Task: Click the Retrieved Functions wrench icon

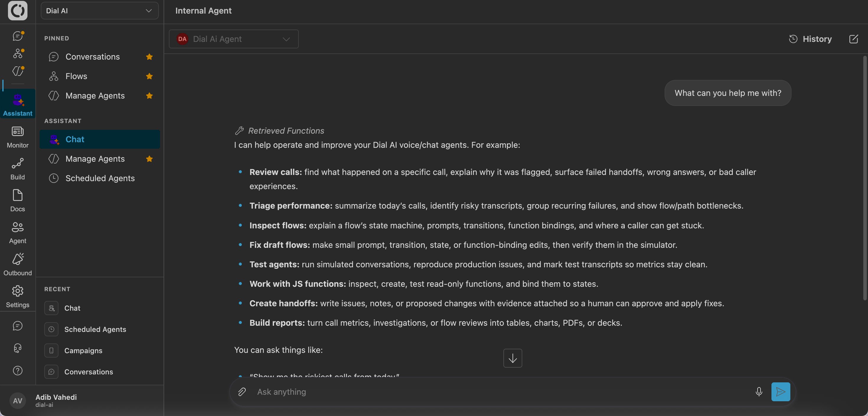Action: point(239,131)
